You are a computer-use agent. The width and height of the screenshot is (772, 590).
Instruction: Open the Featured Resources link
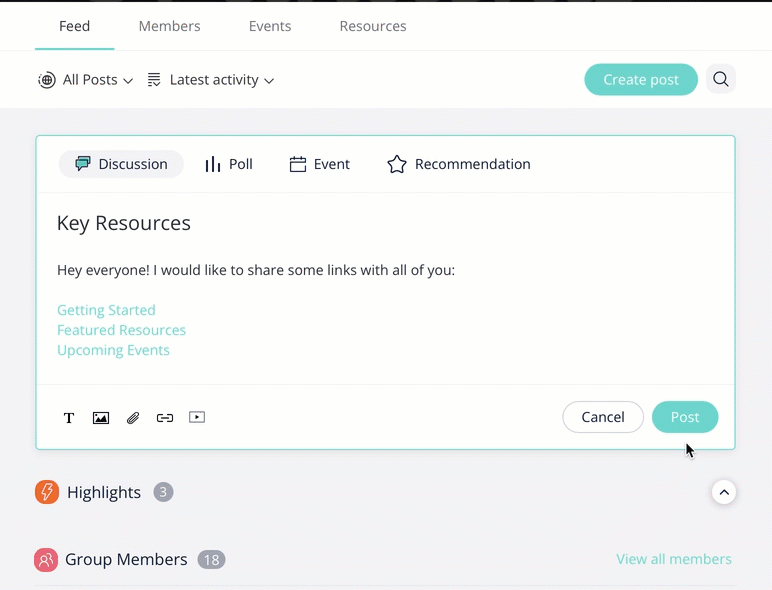click(122, 330)
